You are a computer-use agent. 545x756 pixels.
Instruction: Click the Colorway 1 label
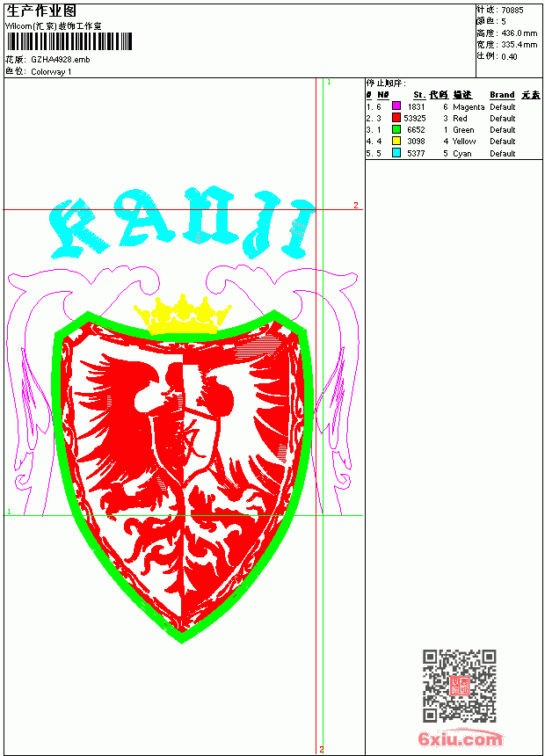(51, 72)
